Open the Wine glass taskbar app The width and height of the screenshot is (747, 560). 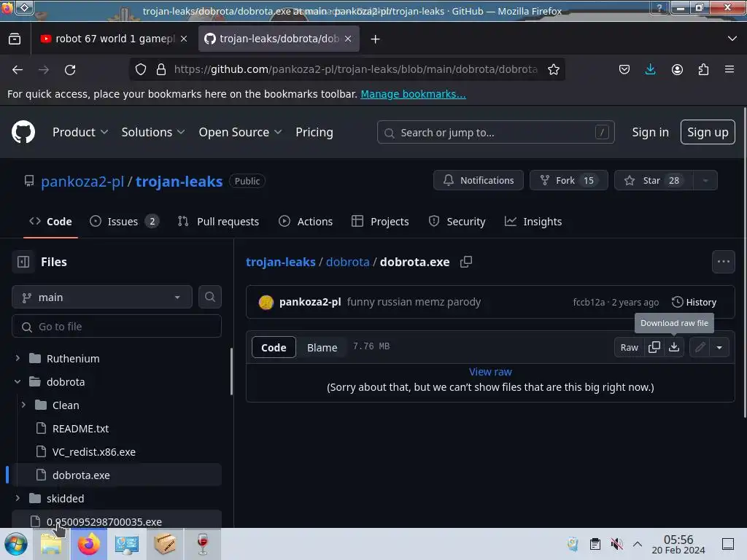click(203, 544)
